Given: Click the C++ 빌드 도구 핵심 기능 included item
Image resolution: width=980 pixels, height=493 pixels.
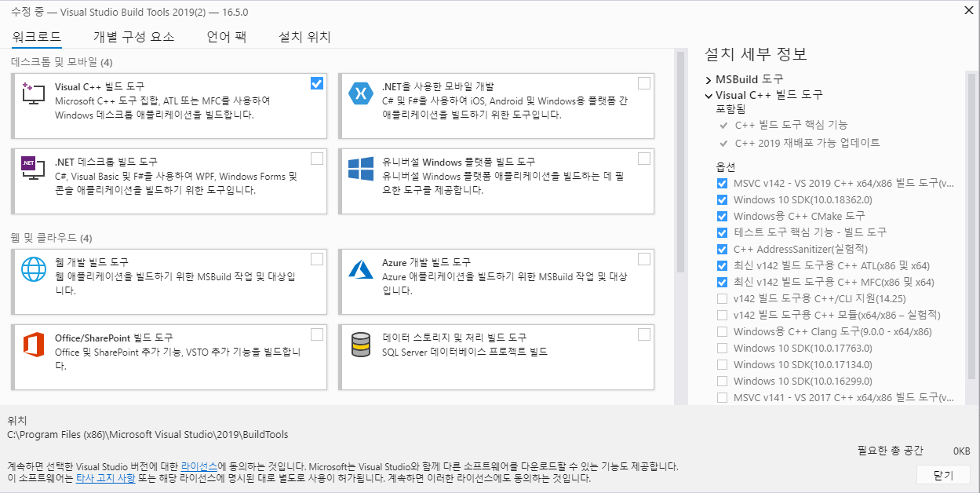Looking at the screenshot, I should (x=791, y=125).
